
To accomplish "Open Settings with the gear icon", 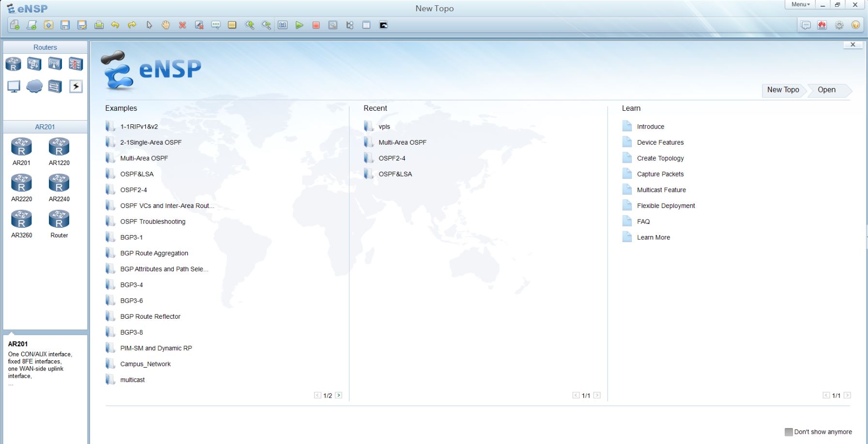I will coord(839,25).
